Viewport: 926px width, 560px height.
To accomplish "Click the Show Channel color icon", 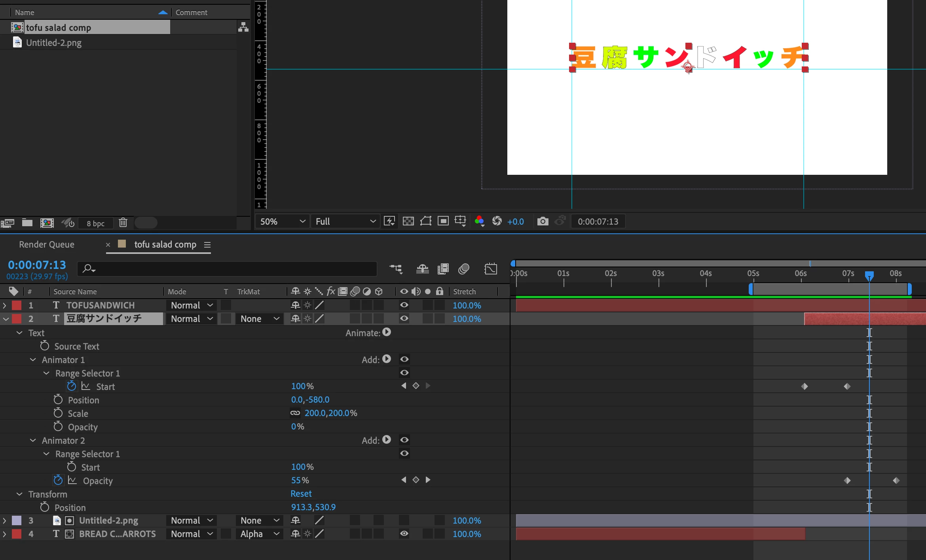I will tap(479, 221).
